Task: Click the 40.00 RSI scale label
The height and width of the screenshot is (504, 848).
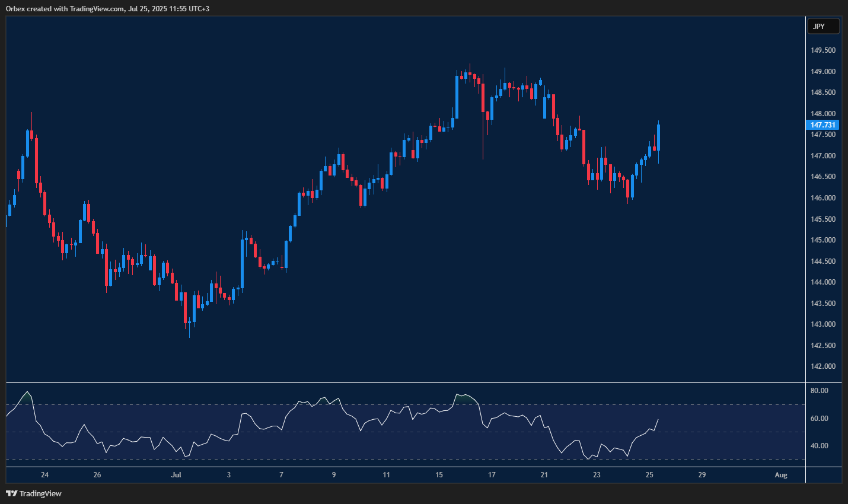Action: tap(819, 446)
